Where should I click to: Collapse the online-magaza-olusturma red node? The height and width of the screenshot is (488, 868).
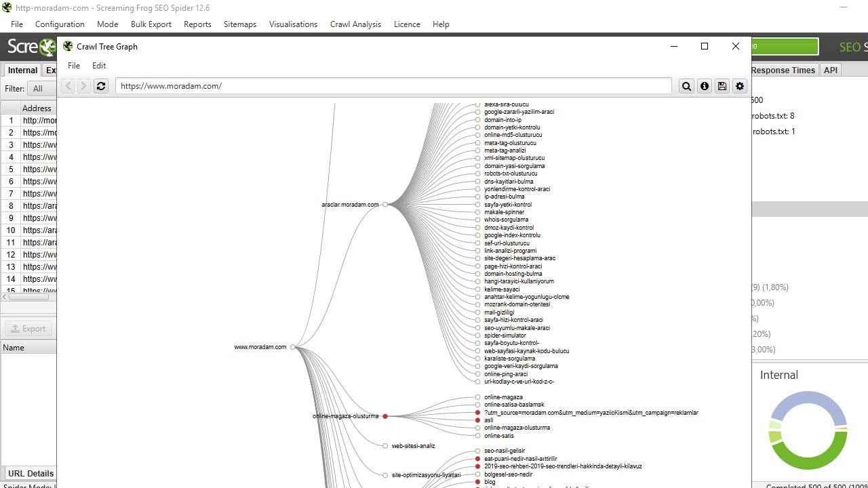coord(385,416)
